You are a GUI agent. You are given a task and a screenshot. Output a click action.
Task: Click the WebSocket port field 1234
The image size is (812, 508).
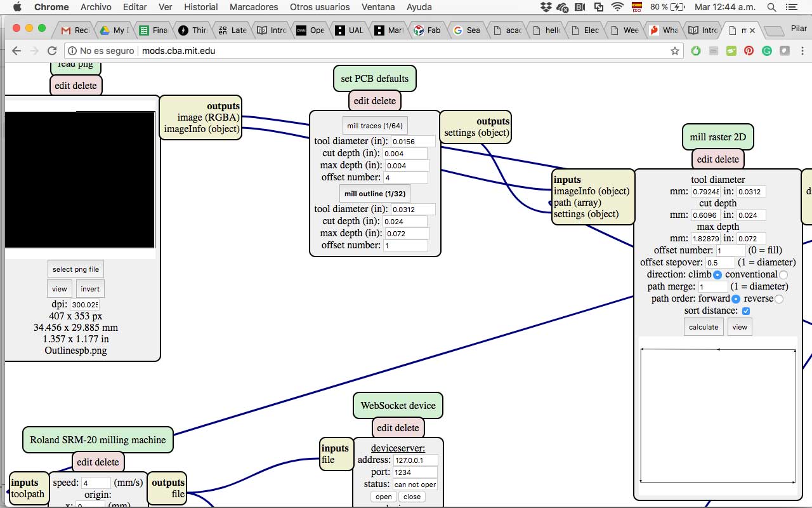coord(416,472)
